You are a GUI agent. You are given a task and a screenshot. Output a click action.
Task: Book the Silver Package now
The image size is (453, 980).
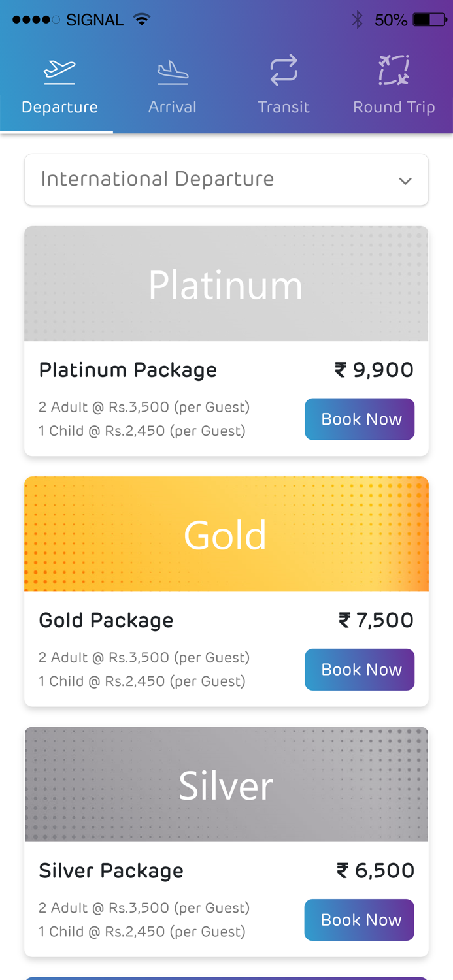360,920
